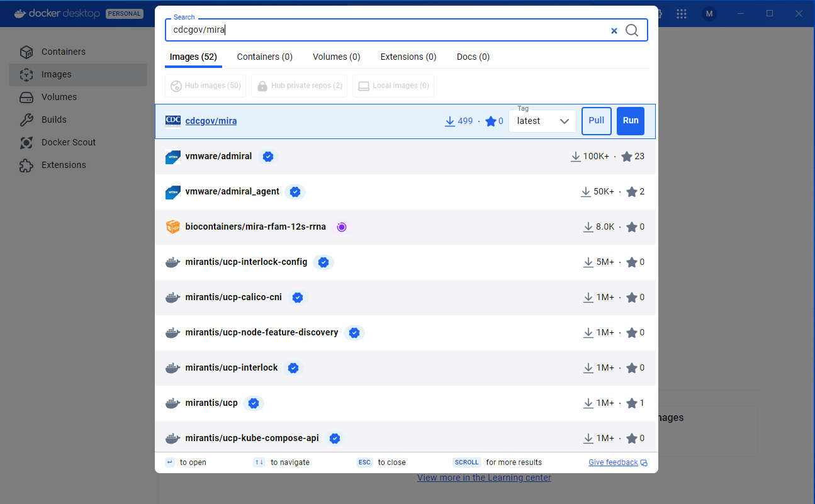Click the star icon on mirantis/ucp row
The image size is (815, 504).
[632, 403]
